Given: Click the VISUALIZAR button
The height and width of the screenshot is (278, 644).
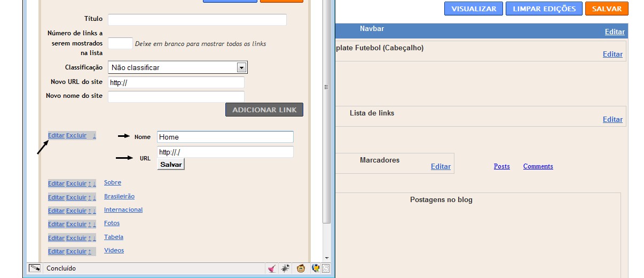Looking at the screenshot, I should point(474,9).
